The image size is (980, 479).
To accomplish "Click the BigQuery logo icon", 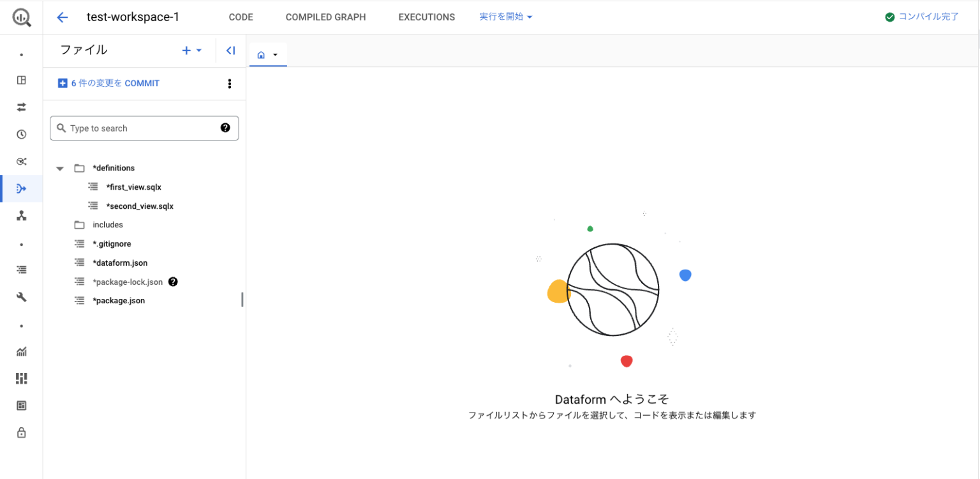I will [21, 17].
